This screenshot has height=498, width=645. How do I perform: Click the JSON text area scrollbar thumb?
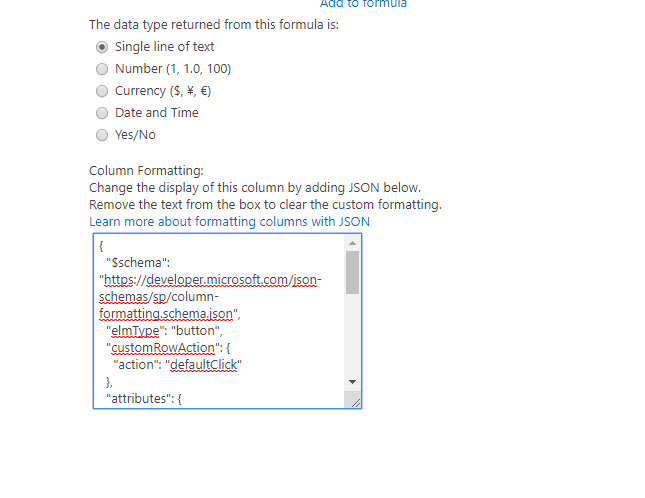click(x=352, y=272)
